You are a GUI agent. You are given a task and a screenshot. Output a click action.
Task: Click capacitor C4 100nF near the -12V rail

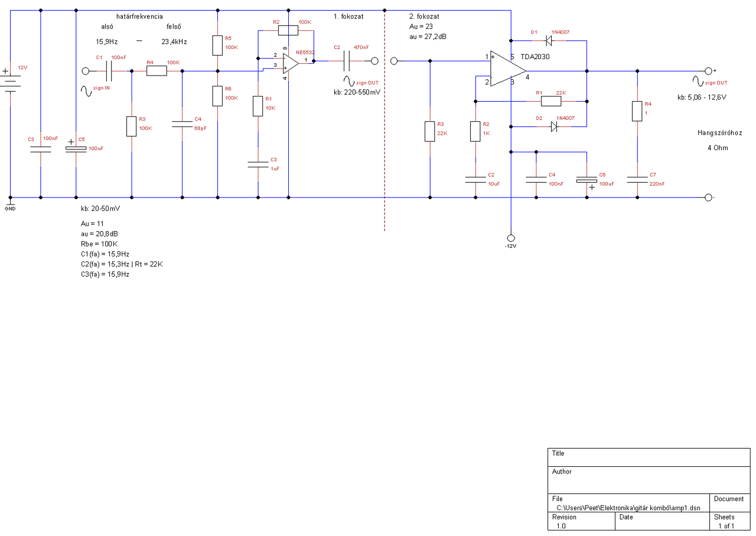[x=536, y=179]
